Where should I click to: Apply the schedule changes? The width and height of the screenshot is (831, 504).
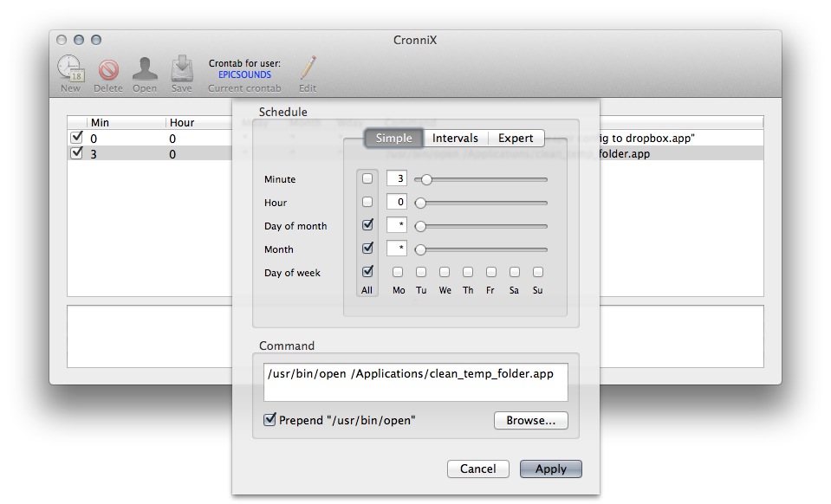pos(550,468)
